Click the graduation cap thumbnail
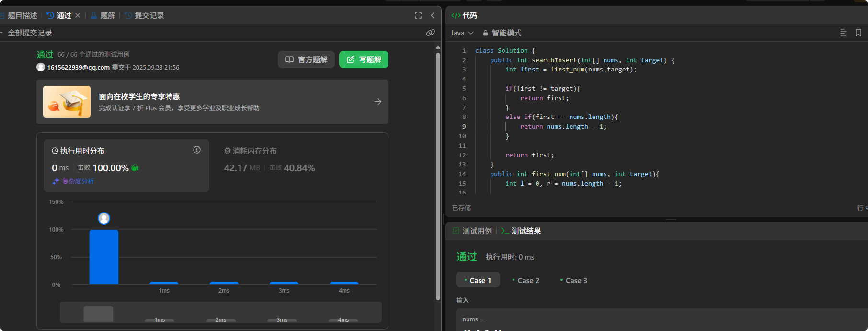 [67, 102]
